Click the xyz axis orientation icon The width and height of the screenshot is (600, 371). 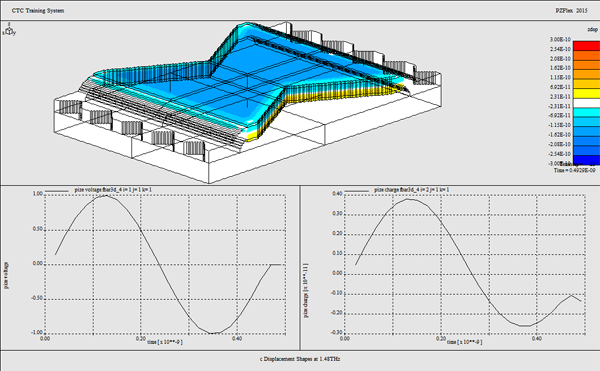9,30
